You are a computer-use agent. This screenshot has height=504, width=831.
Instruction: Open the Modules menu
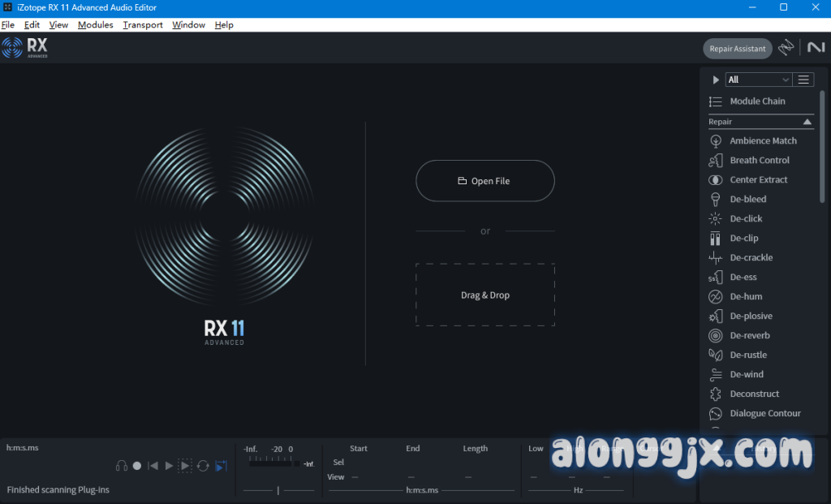click(x=95, y=25)
